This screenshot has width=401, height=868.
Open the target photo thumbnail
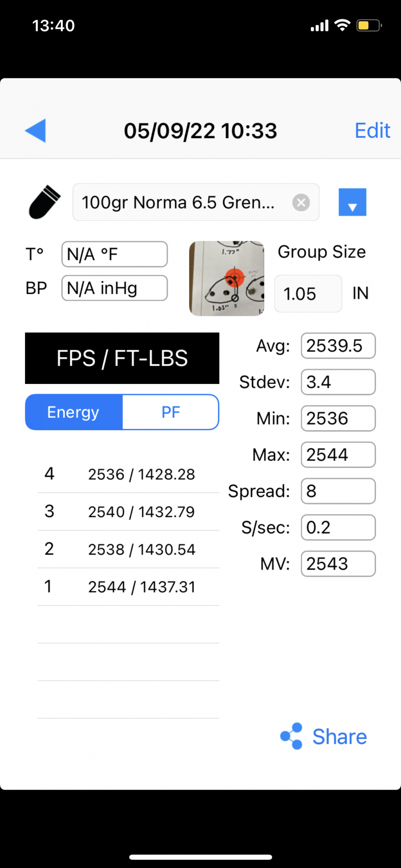(x=227, y=278)
